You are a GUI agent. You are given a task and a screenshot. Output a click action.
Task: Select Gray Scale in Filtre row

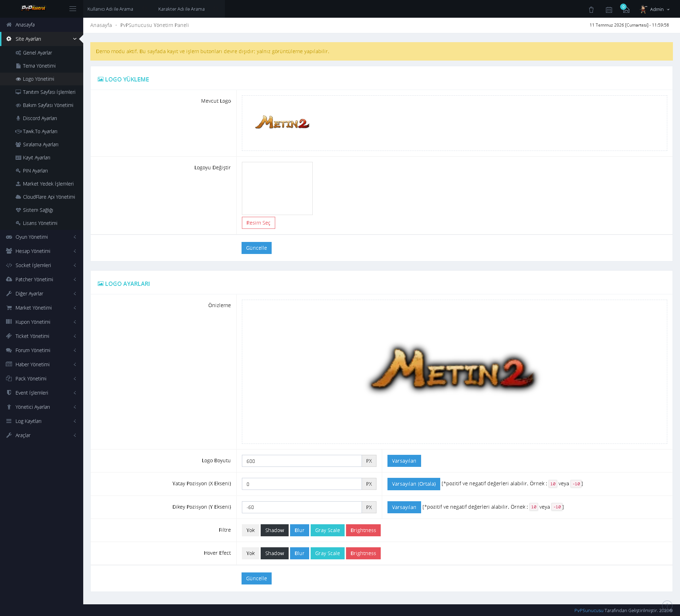point(327,530)
